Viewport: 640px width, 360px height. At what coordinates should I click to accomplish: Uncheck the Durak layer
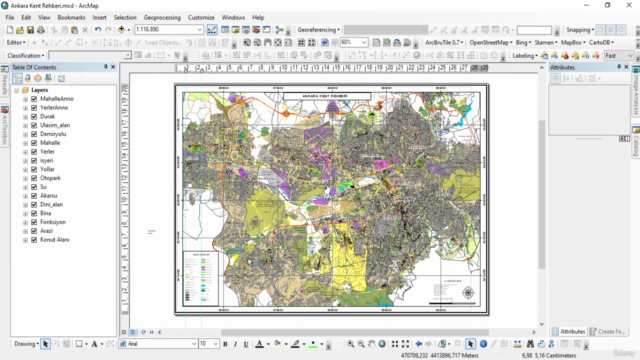point(34,116)
